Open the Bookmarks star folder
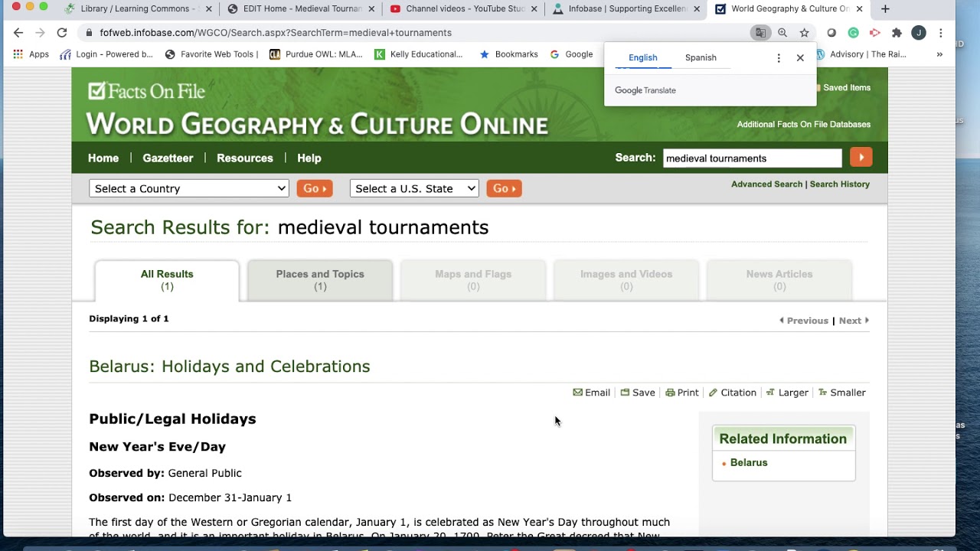The image size is (980, 551). pos(508,54)
